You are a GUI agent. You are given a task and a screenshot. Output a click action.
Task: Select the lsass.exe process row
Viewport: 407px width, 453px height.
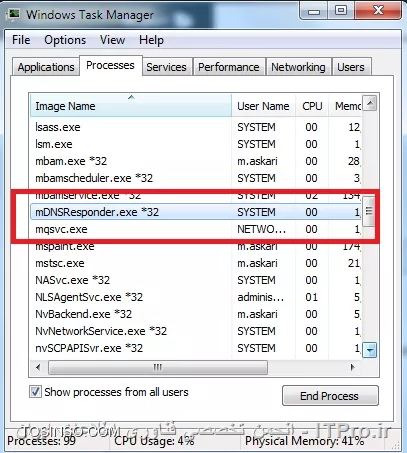[196, 127]
